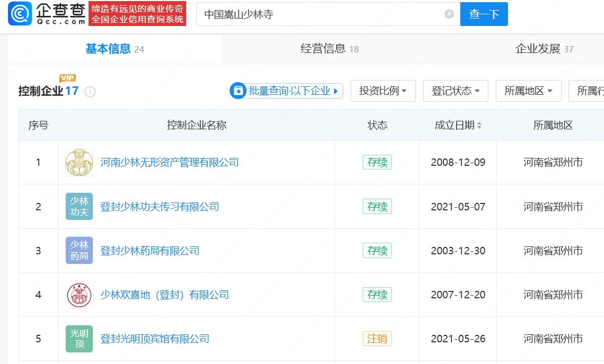This screenshot has width=604, height=364.
Task: Open 登封少林功夫传习有限公司 company link
Action: [160, 207]
